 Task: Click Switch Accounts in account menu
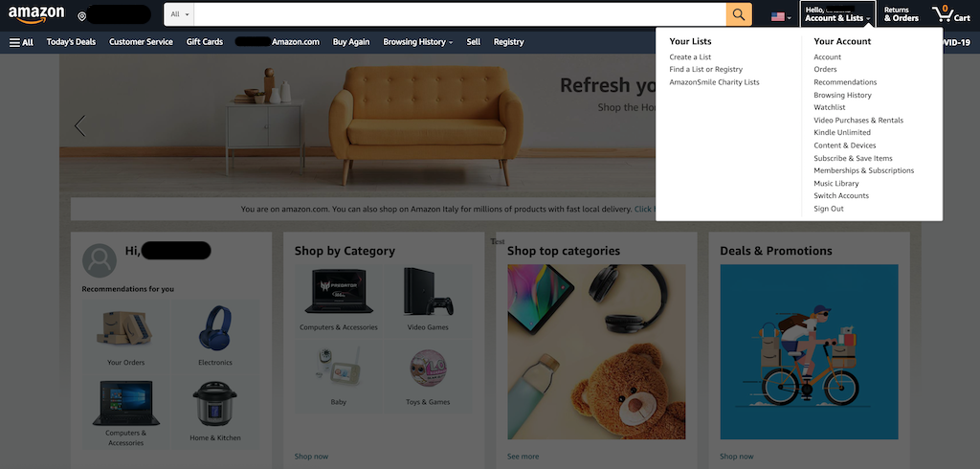[840, 195]
